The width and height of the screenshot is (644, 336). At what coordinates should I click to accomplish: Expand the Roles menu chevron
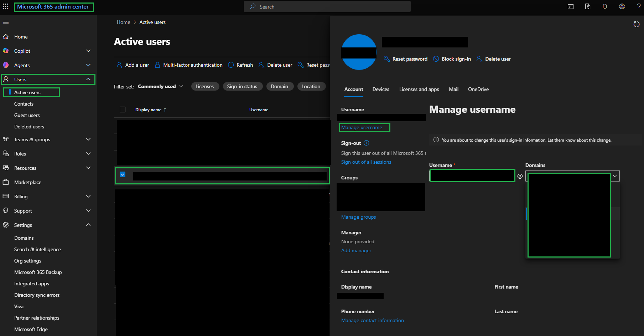(x=88, y=154)
